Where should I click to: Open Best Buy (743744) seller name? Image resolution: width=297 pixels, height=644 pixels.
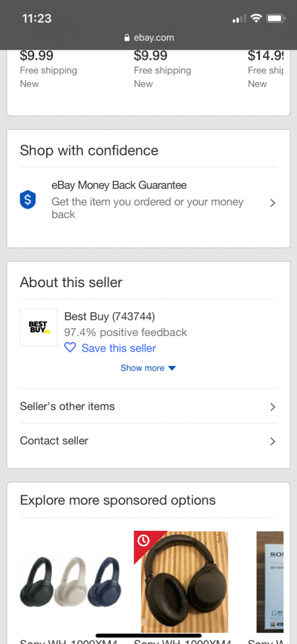click(x=109, y=316)
